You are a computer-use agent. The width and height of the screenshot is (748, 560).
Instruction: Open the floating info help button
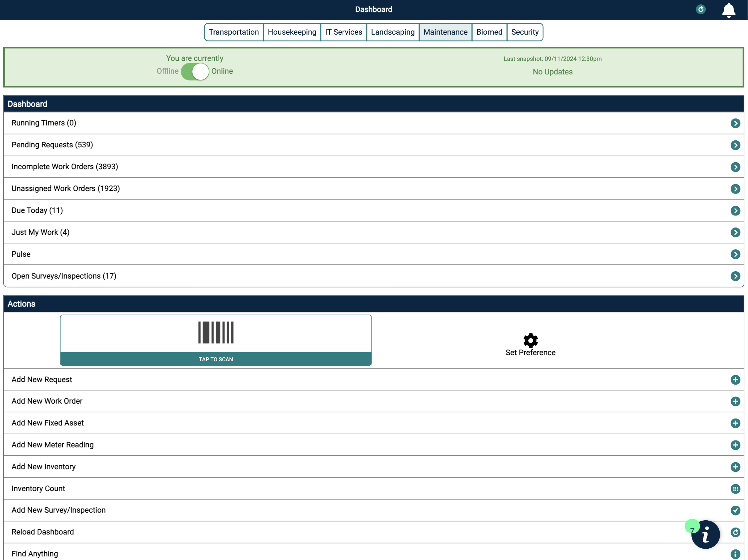[x=705, y=534]
